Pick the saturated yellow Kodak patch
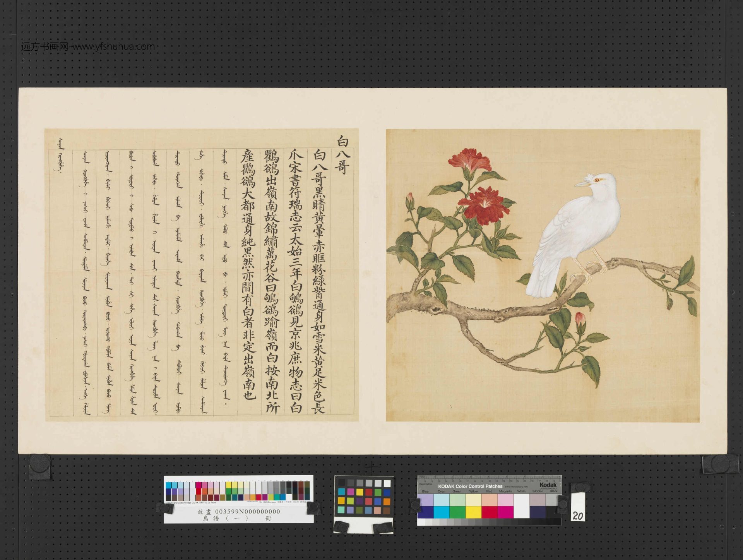Viewport: 743px width, 560px height. 474,512
